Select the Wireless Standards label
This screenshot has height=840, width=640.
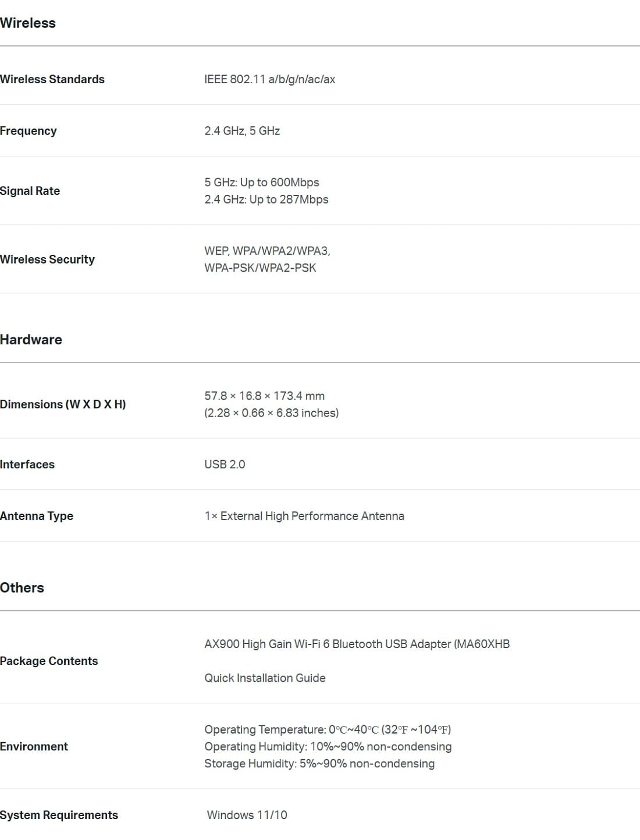click(52, 79)
